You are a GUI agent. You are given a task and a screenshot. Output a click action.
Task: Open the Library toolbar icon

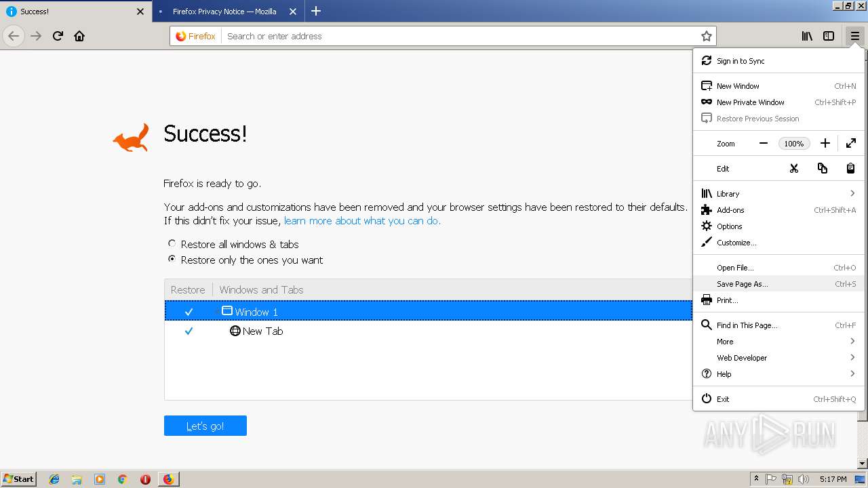pos(807,36)
